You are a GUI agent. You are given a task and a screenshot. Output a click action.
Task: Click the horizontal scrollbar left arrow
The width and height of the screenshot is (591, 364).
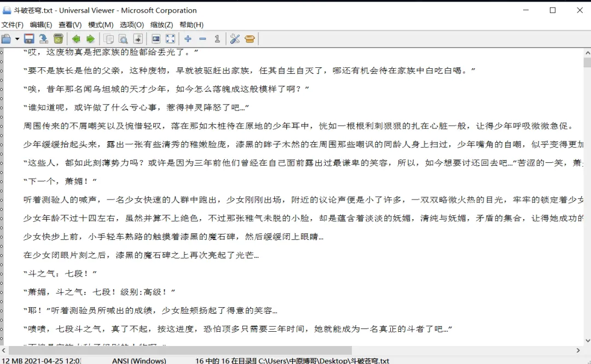click(4, 350)
